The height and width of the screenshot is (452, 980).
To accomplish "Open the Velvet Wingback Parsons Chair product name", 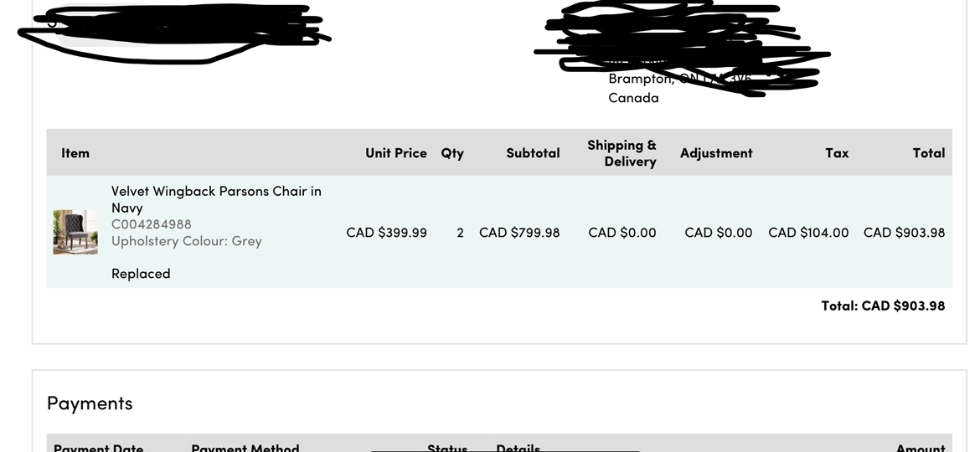I will (x=216, y=199).
